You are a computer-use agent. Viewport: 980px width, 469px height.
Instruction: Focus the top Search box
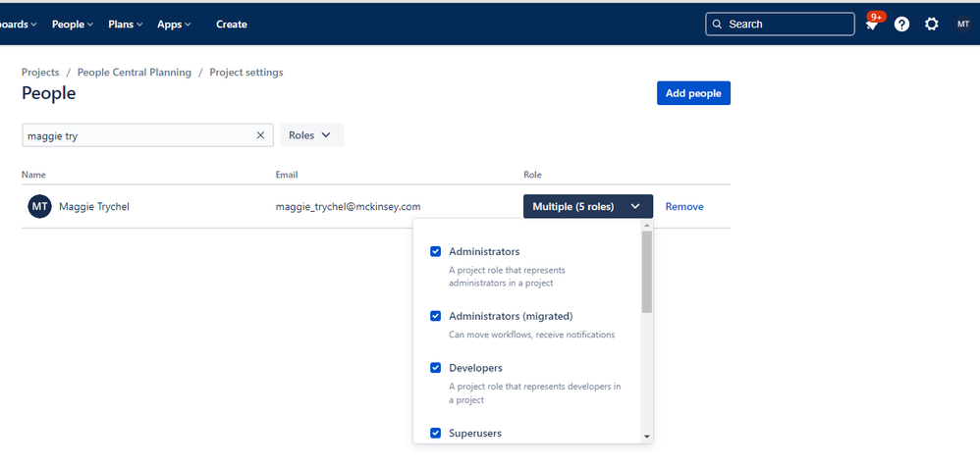[x=780, y=25]
